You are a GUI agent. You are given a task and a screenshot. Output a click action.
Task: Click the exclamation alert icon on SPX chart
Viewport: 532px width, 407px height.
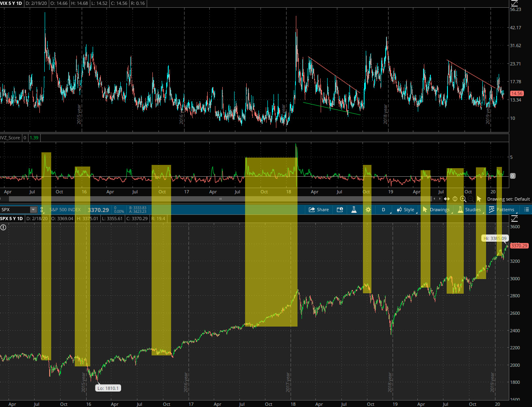point(3,227)
